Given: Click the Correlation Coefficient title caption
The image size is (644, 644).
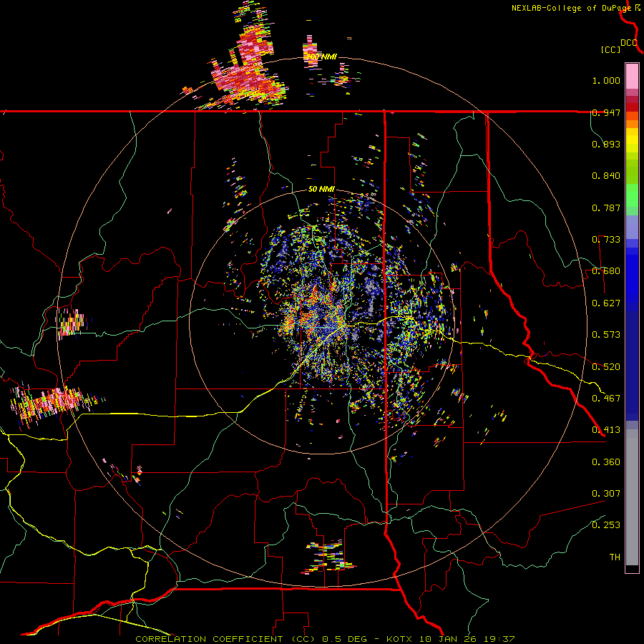Looking at the screenshot, I should (x=324, y=639).
